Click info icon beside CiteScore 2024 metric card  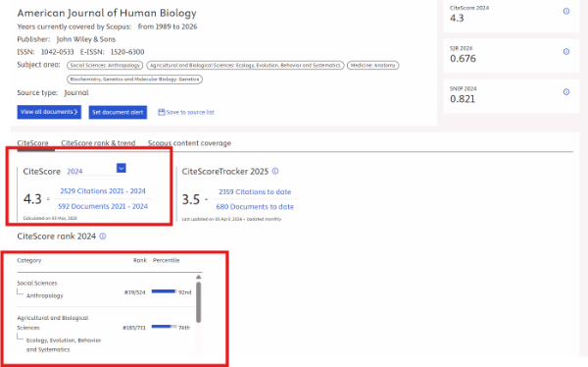566,11
